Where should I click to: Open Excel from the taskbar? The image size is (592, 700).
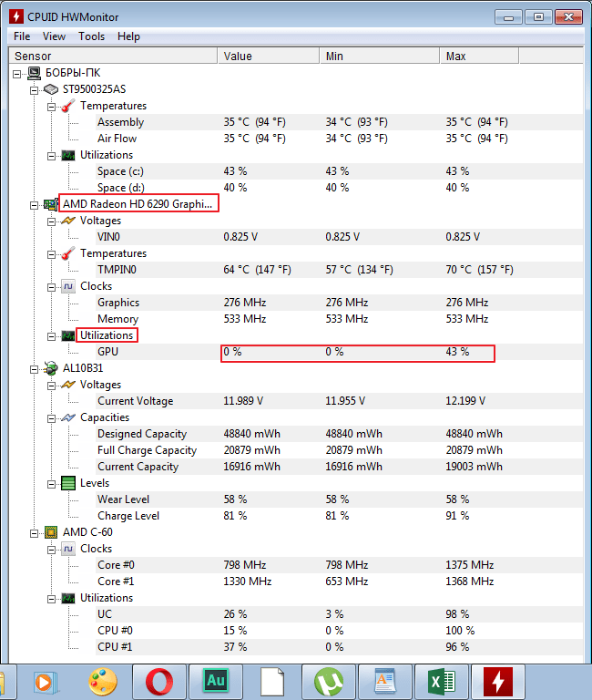pos(441,682)
